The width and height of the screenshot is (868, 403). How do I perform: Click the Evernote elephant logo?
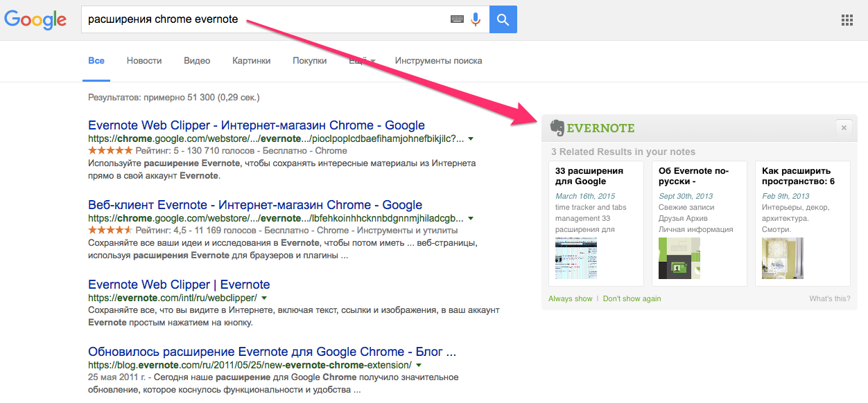pyautogui.click(x=557, y=127)
